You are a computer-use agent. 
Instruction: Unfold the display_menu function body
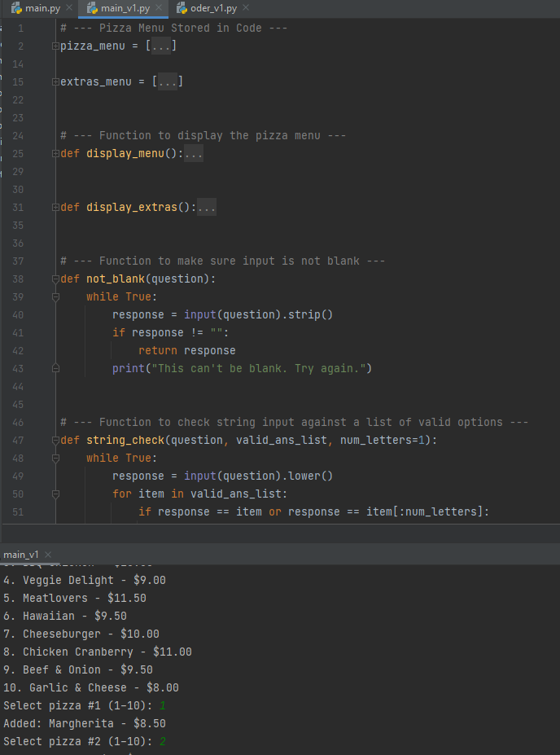click(55, 154)
